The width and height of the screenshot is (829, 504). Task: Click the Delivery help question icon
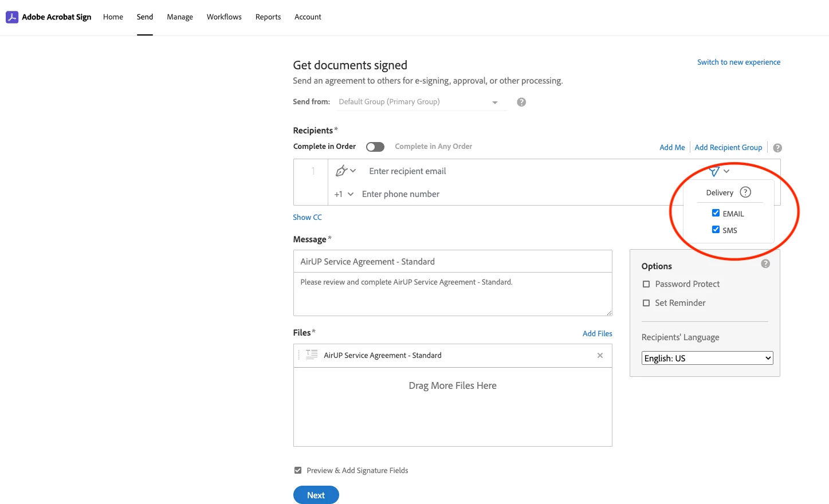click(745, 192)
